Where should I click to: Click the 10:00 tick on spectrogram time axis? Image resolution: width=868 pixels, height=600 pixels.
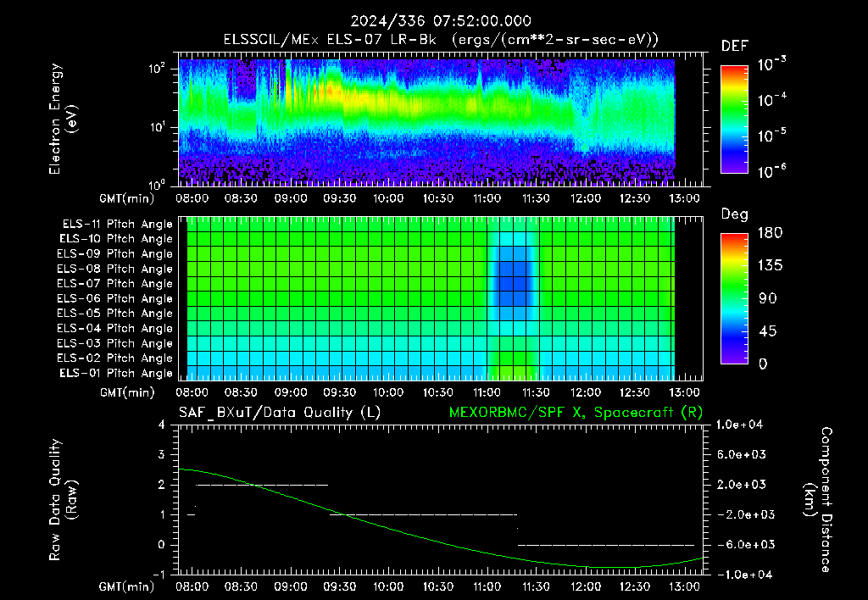(x=388, y=198)
